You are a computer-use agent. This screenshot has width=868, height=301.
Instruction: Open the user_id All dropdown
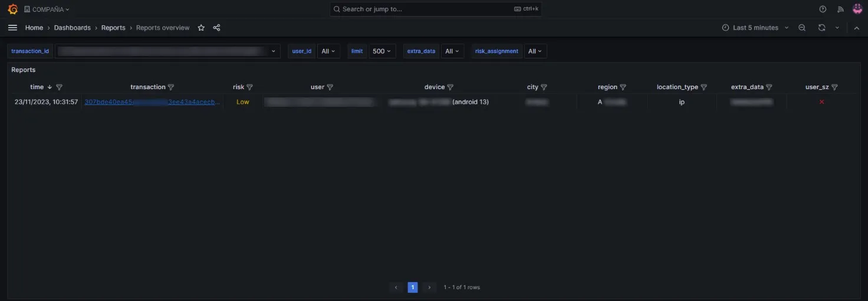tap(328, 51)
